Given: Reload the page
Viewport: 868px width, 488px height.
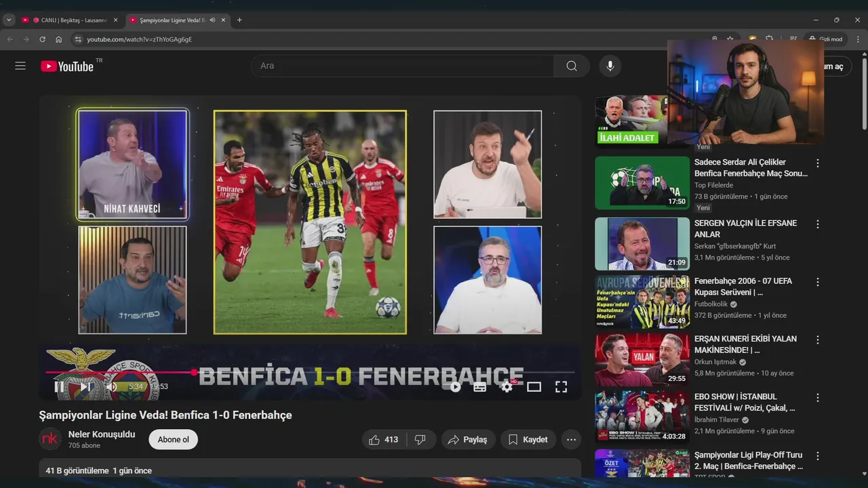Looking at the screenshot, I should pyautogui.click(x=43, y=39).
